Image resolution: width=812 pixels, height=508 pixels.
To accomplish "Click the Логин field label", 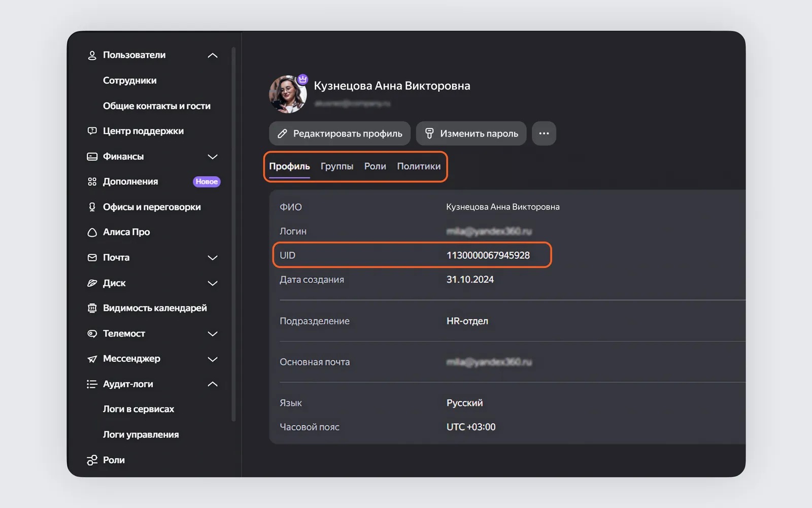I will [293, 231].
